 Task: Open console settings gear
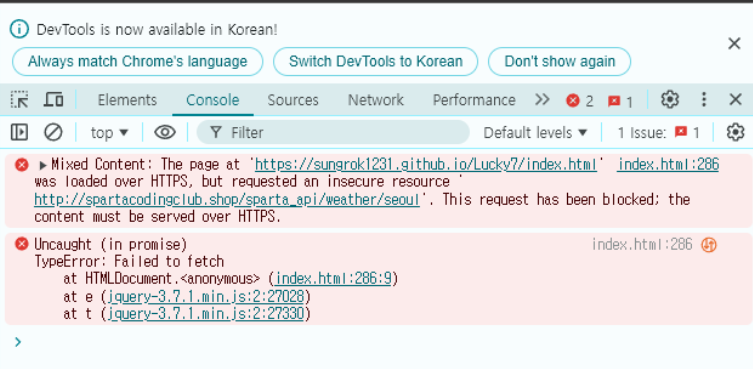click(x=735, y=132)
